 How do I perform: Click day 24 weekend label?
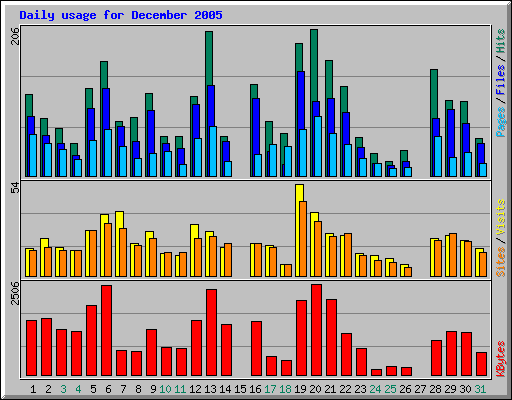pos(375,389)
